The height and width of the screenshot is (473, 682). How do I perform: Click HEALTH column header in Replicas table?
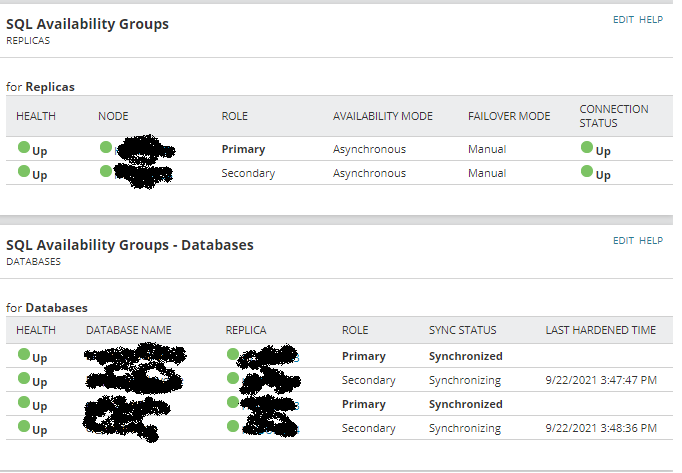(36, 116)
